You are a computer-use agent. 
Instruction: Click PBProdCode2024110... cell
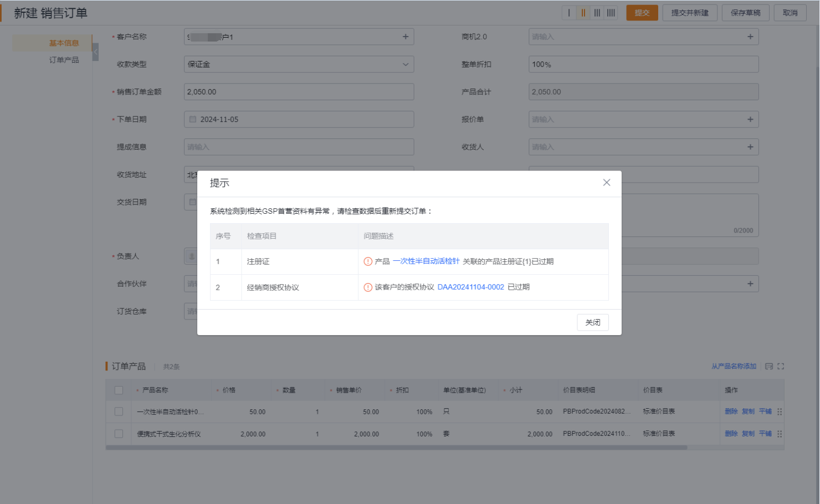597,434
